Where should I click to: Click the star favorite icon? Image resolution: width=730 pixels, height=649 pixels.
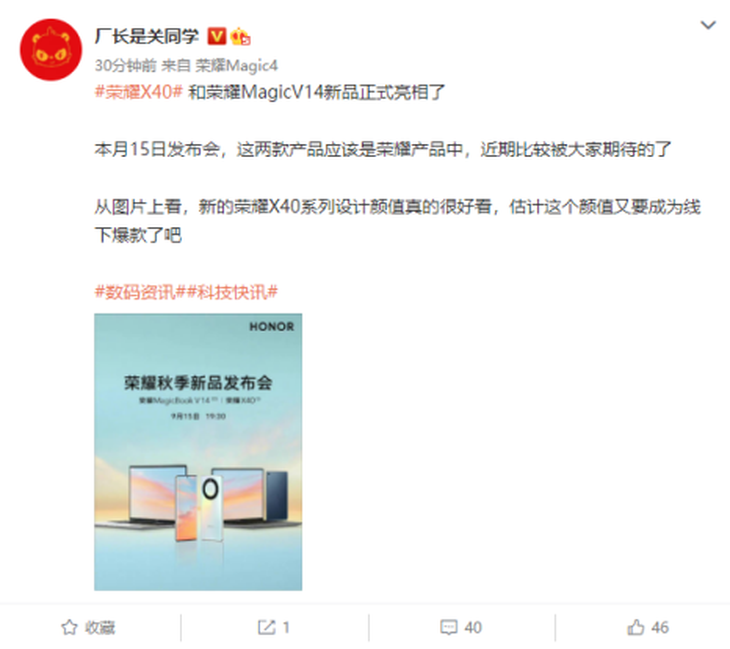69,628
